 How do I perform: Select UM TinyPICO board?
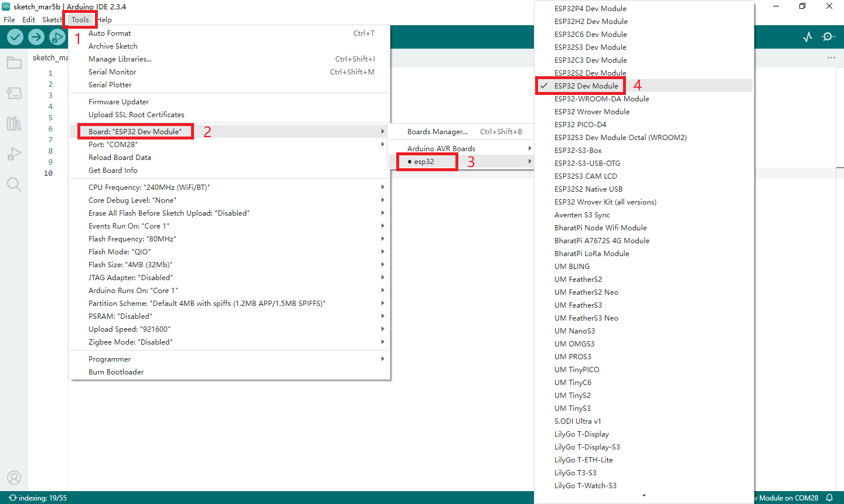click(x=644, y=370)
